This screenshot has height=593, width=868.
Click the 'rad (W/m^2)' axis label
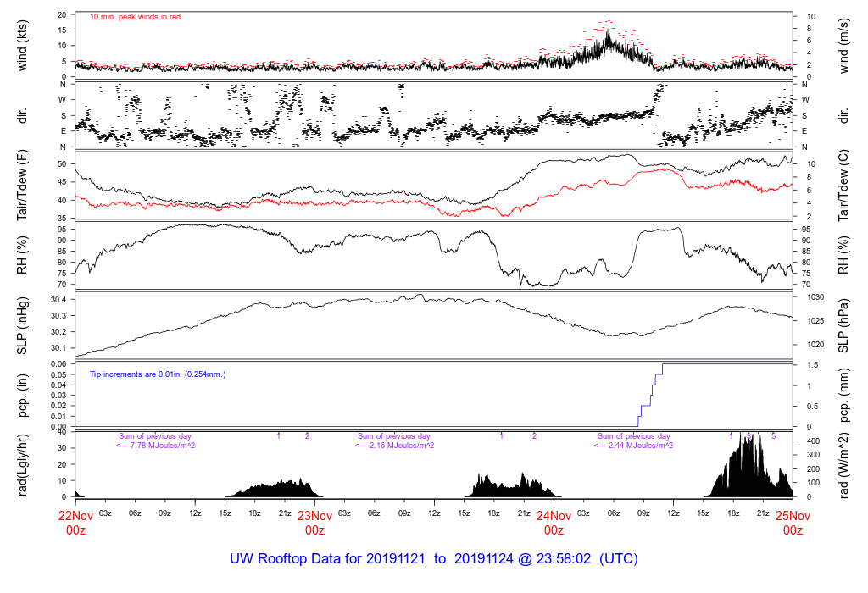coord(843,465)
